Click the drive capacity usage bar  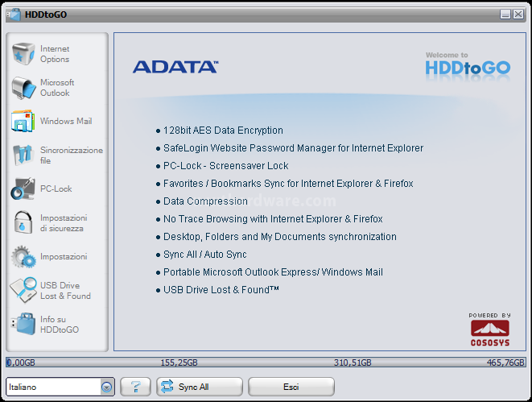266,363
